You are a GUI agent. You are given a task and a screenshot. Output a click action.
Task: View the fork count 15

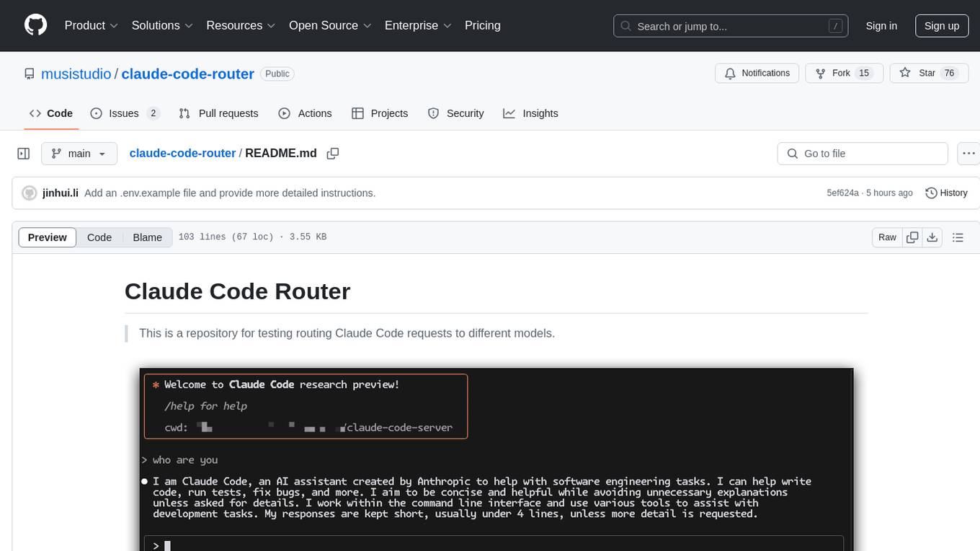(865, 74)
